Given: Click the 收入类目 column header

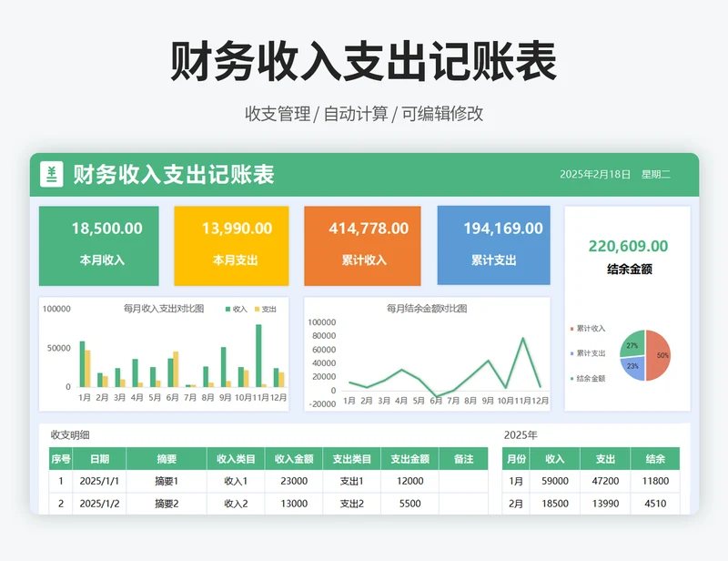Looking at the screenshot, I should (236, 459).
